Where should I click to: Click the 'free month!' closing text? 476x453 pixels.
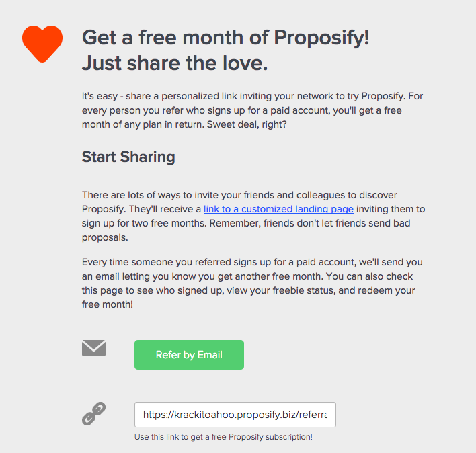coord(108,304)
